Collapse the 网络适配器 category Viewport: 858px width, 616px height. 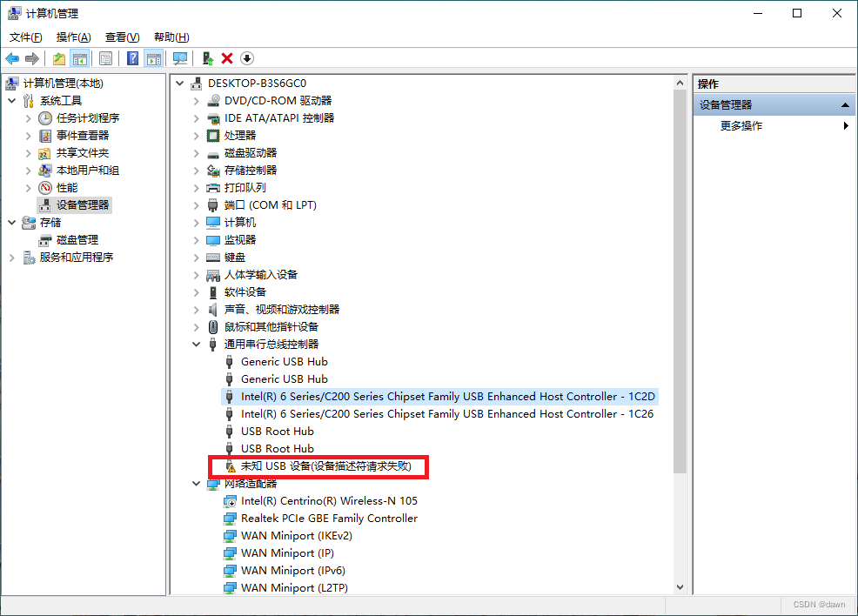(197, 484)
